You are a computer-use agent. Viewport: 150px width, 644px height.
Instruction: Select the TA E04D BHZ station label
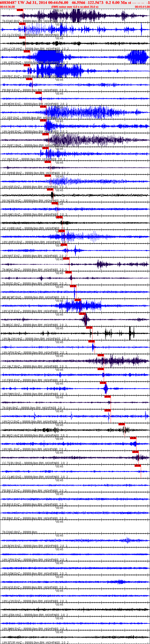(35, 21)
